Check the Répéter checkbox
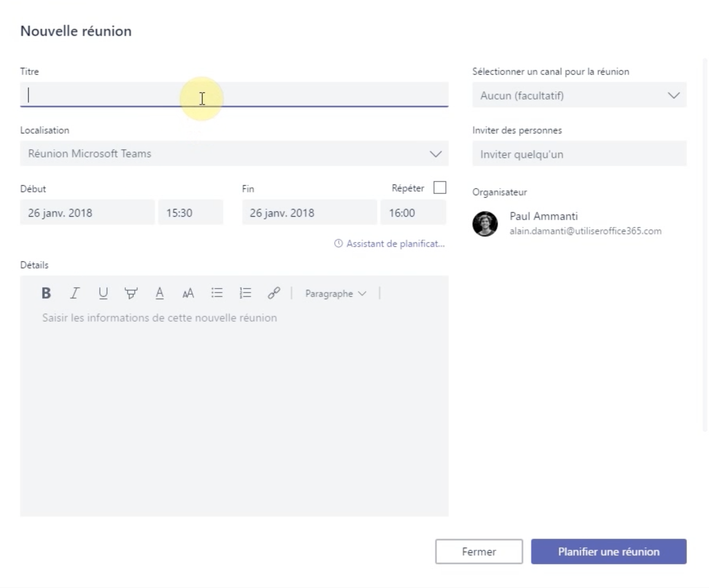 440,188
